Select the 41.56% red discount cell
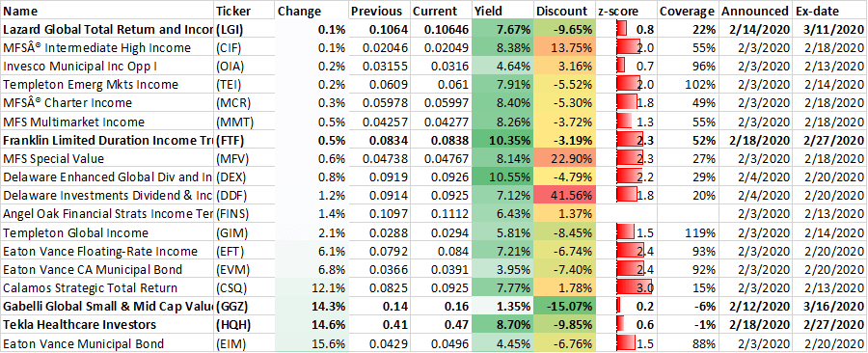868x353 pixels. point(565,196)
